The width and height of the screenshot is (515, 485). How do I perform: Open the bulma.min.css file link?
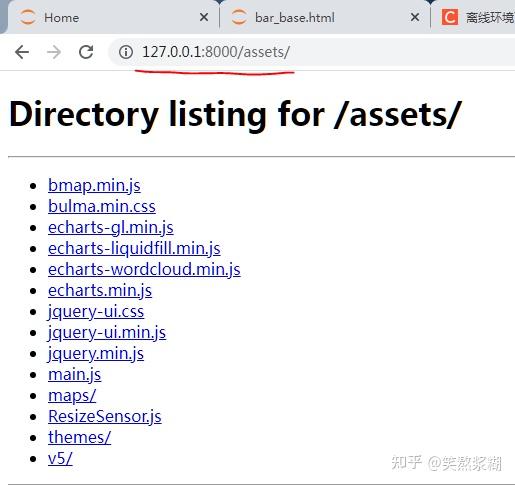point(102,206)
